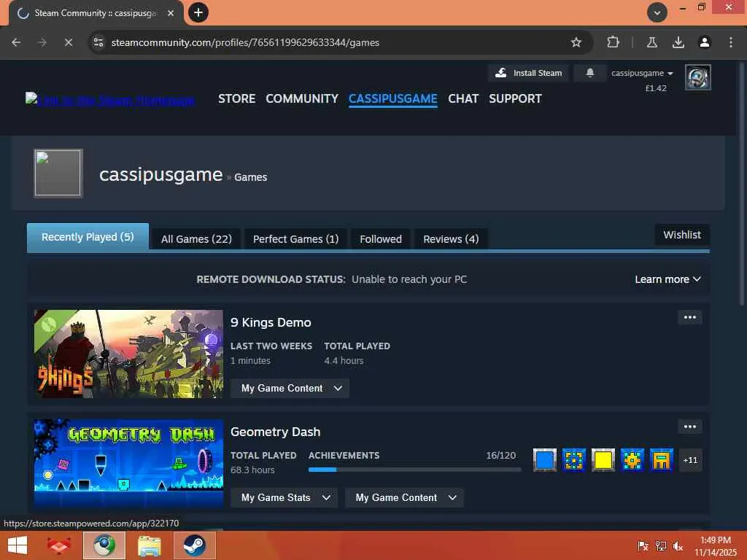Click the page vertical scrollbar
The image size is (747, 560).
pyautogui.click(x=741, y=183)
